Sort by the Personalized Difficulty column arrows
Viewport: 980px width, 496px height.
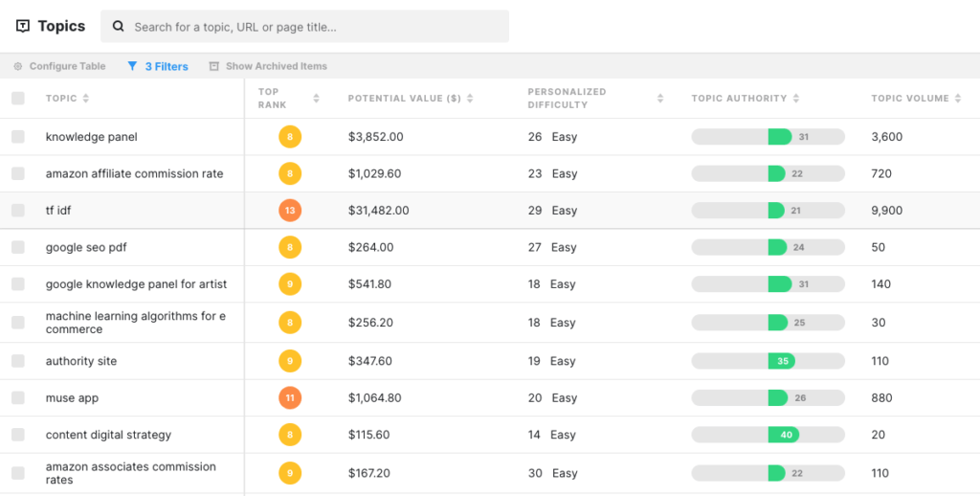click(660, 99)
